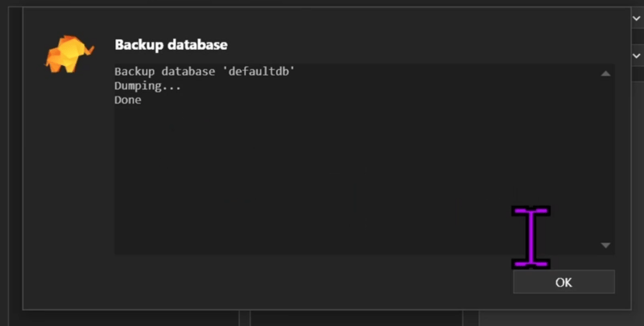Click the 'defaultdb' name in the log

pos(261,72)
